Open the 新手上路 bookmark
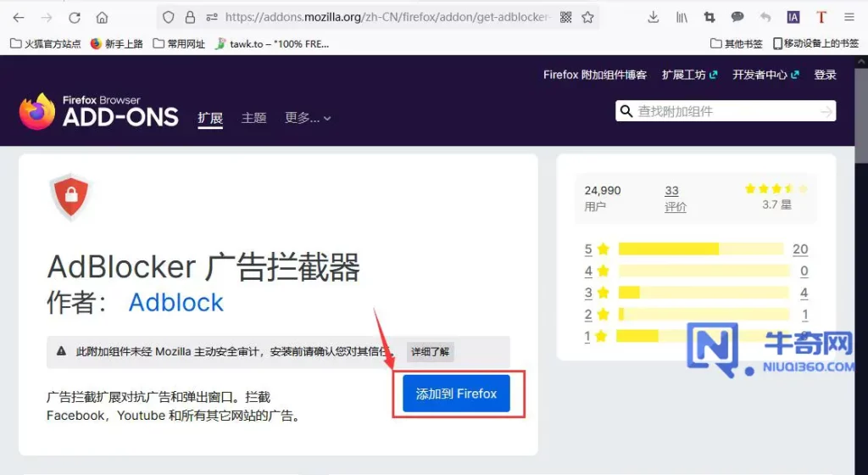The image size is (868, 475). pos(117,44)
